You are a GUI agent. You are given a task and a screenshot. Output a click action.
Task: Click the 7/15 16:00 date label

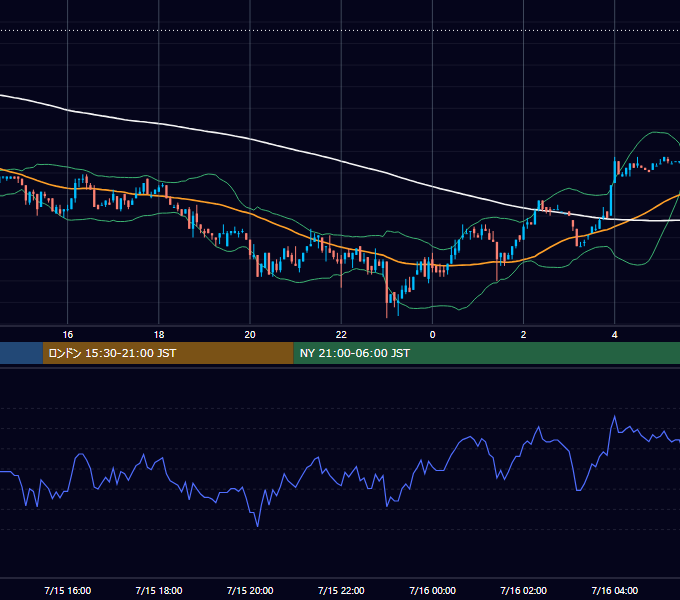pos(68,590)
